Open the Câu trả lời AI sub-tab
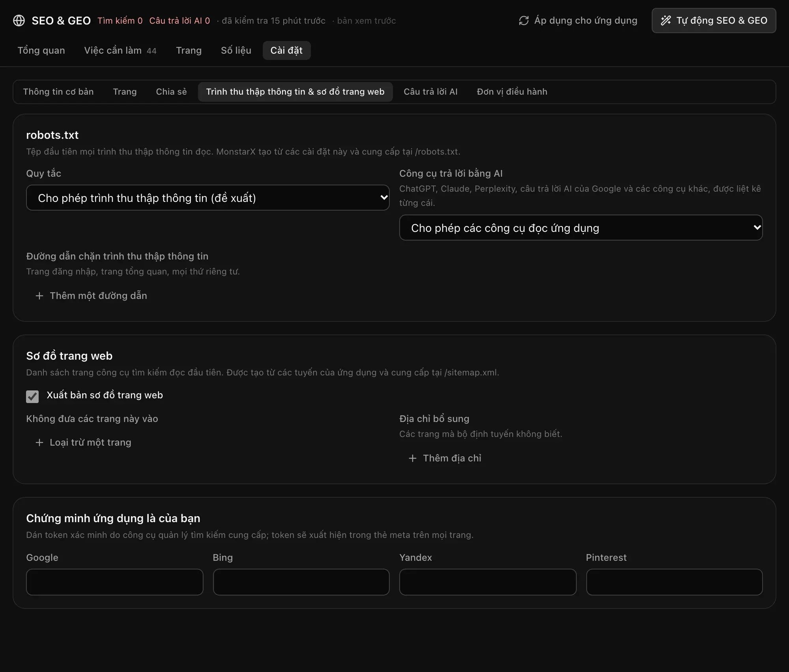 pyautogui.click(x=430, y=92)
